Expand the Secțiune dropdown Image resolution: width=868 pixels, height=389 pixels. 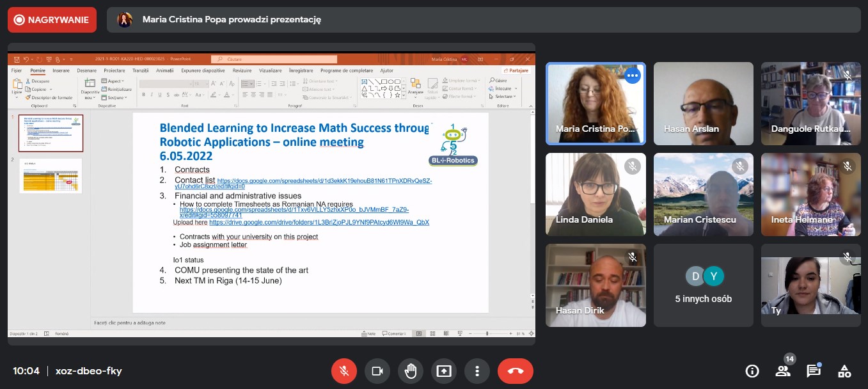click(114, 97)
